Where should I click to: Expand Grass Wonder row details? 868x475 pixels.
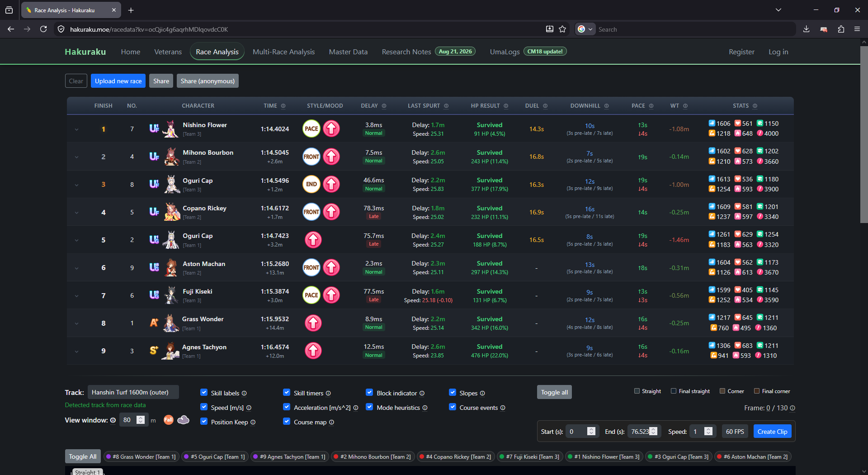tap(76, 323)
